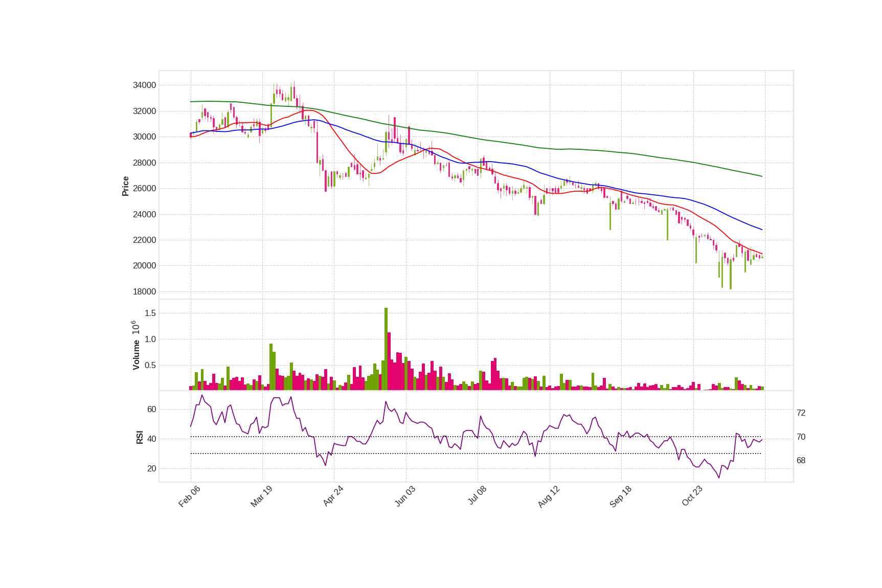
Task: Click the right-axis 72 label
Action: point(801,413)
